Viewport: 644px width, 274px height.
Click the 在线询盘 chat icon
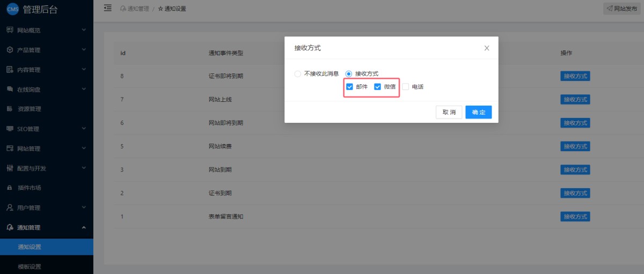(x=10, y=89)
